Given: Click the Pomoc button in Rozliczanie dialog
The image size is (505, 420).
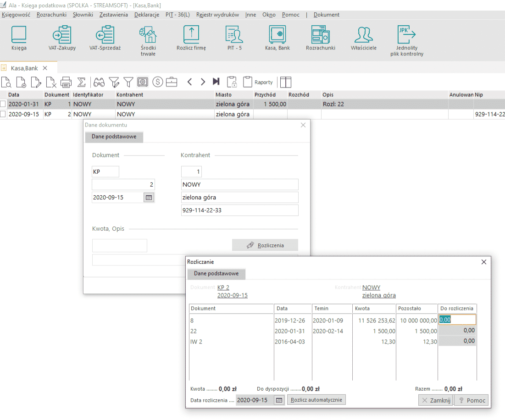Looking at the screenshot, I should tap(472, 400).
